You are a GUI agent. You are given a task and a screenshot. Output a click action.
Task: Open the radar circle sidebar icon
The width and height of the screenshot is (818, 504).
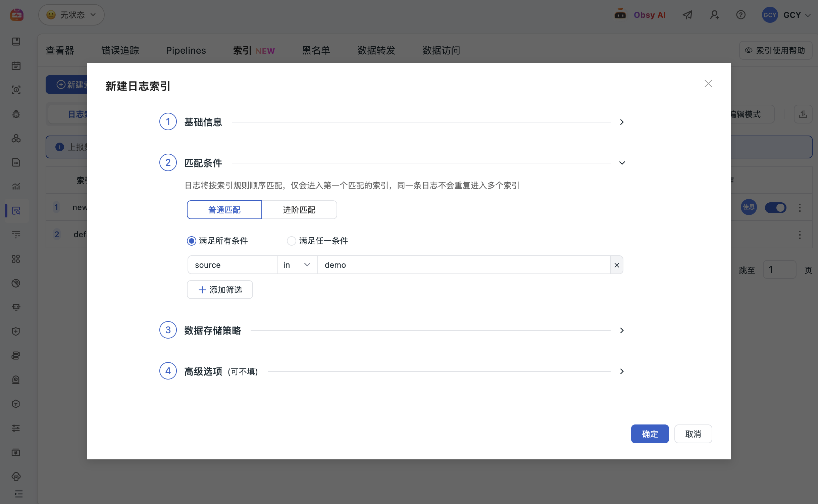click(x=16, y=283)
